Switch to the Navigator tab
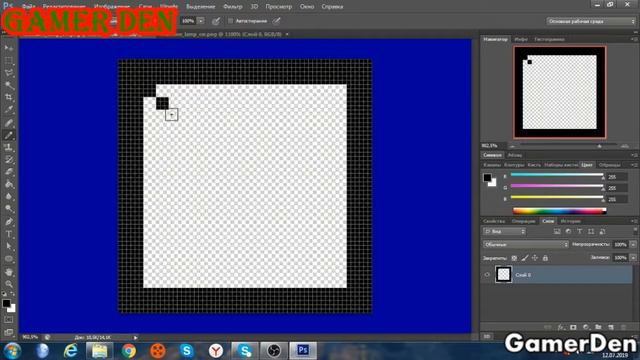Viewport: 640px width, 360px height. (495, 39)
